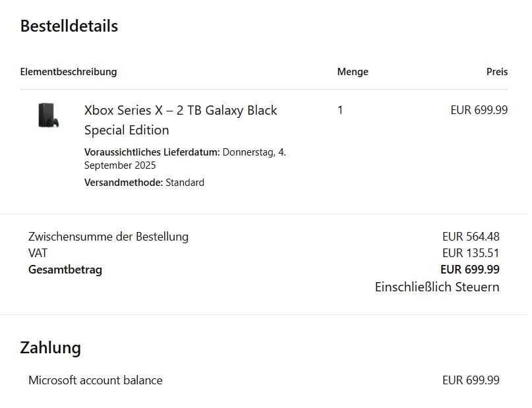Click the Zwischensumme der Bestellung label
The height and width of the screenshot is (408, 532).
[108, 237]
